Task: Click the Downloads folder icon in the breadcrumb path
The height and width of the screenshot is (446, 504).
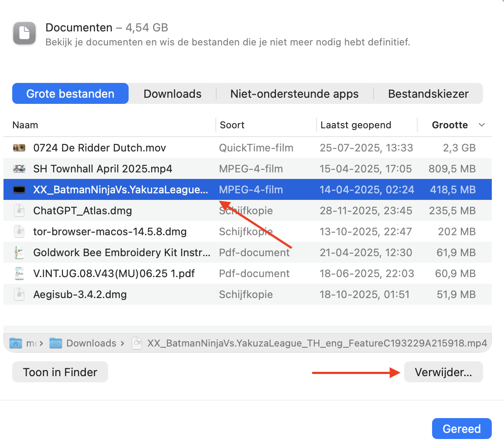Action: coord(56,343)
